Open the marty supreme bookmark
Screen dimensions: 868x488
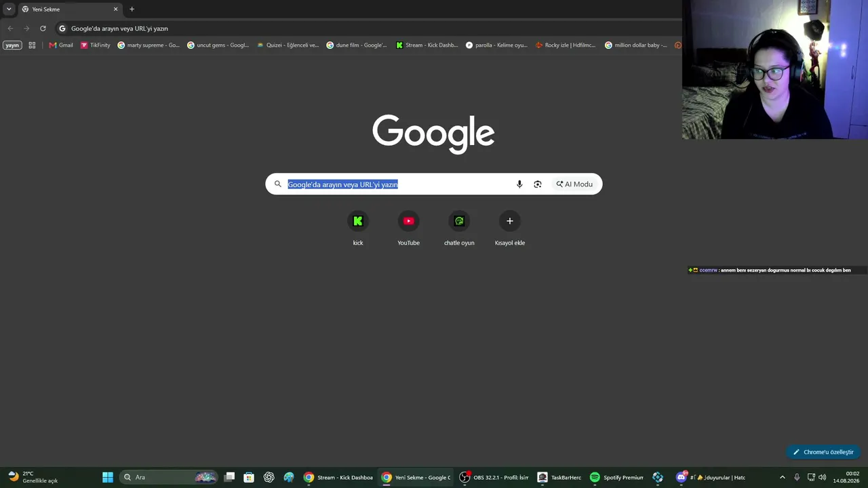pos(149,45)
